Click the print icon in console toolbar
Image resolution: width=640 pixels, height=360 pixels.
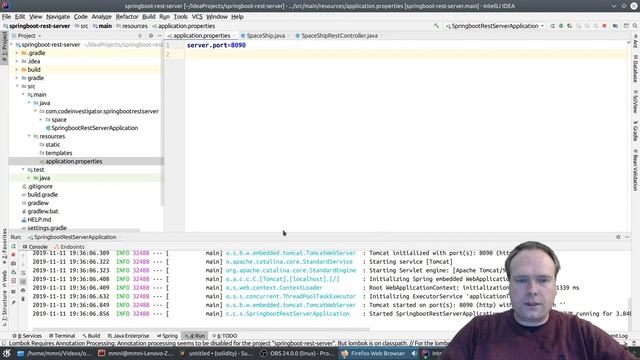pos(23,290)
